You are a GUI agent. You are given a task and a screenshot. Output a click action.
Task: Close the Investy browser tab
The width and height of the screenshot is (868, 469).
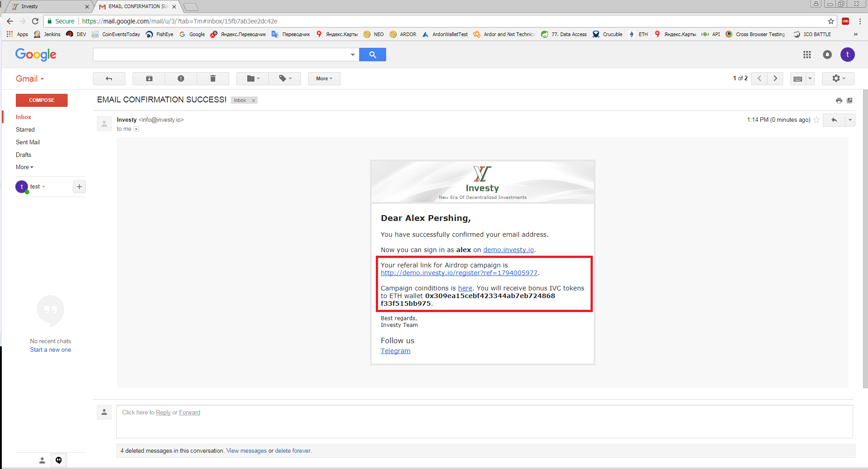pos(87,7)
